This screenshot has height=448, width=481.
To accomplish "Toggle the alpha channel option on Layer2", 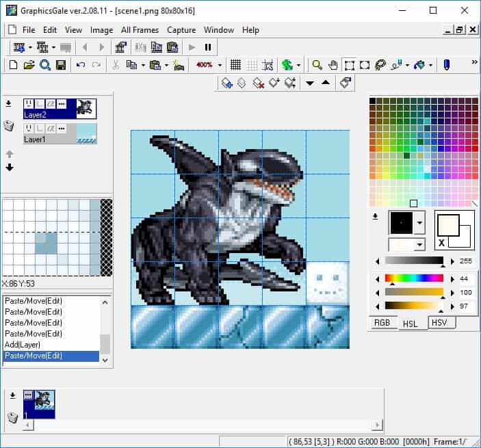I will point(51,104).
